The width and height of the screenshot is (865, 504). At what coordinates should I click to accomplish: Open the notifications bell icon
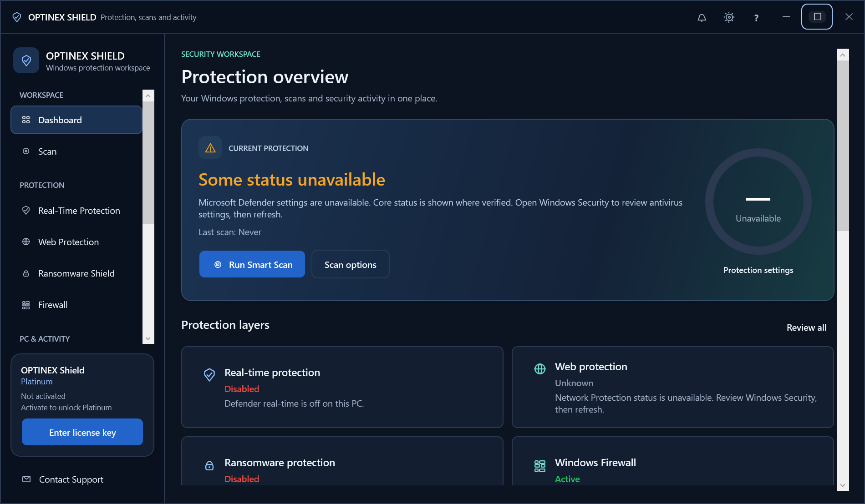[702, 17]
